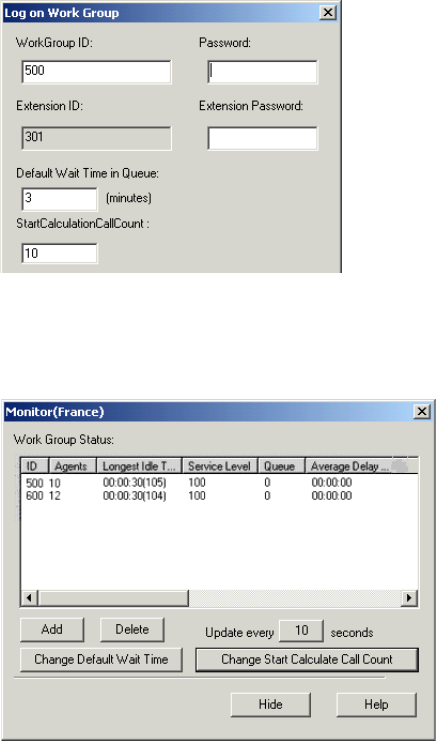Viewport: 436px width, 741px height.
Task: Sort by the Agents column header
Action: [x=72, y=466]
